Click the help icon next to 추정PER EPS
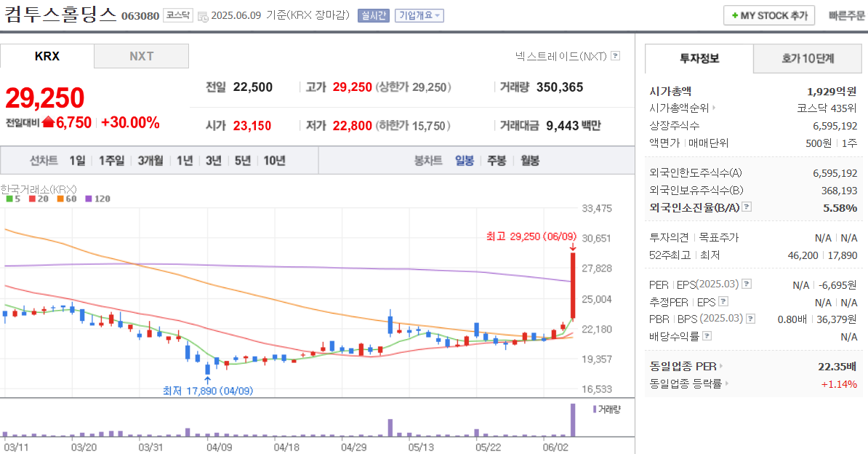 click(723, 301)
